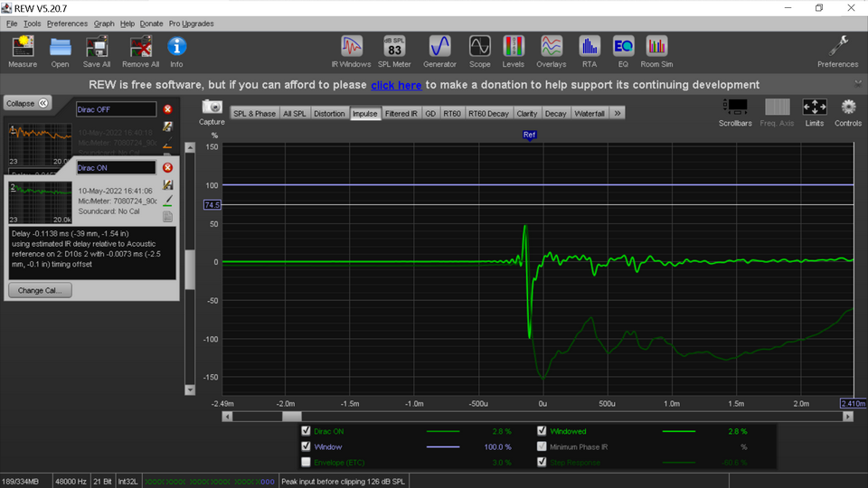Open the Room Sim tool
This screenshot has height=488, width=868.
tap(656, 51)
